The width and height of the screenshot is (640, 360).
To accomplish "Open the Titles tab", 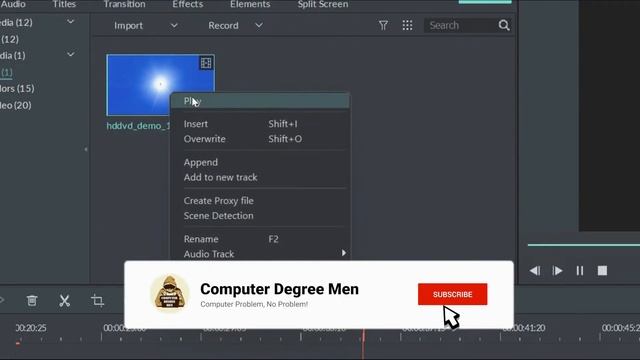I will pyautogui.click(x=64, y=4).
